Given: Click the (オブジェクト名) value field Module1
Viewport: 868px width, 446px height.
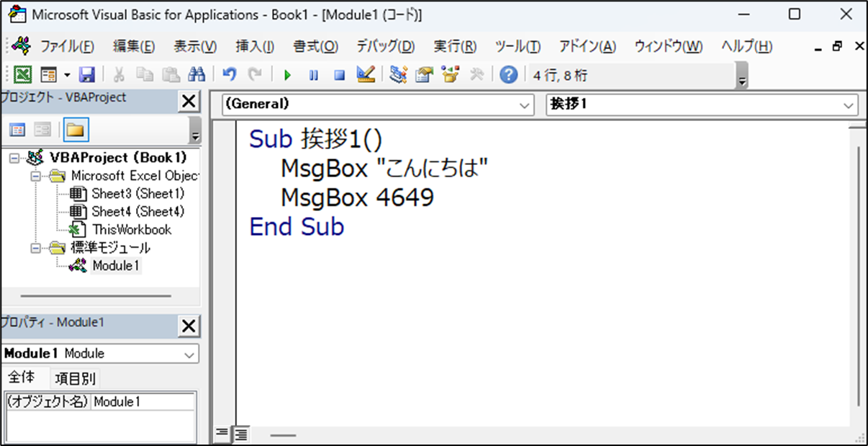Looking at the screenshot, I should click(x=143, y=402).
